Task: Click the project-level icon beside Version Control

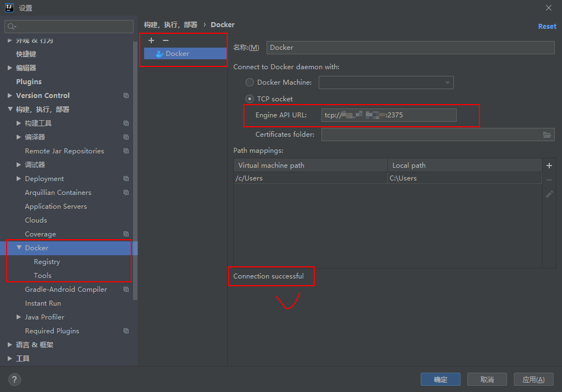Action: [x=126, y=96]
